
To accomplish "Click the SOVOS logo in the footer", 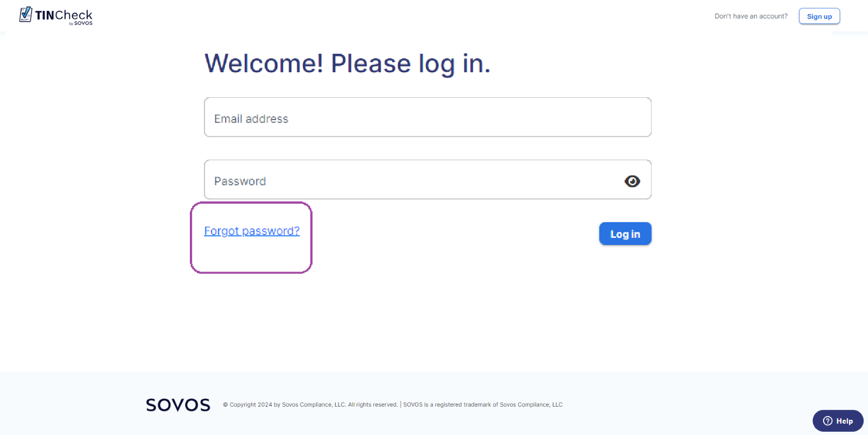I will click(x=178, y=405).
